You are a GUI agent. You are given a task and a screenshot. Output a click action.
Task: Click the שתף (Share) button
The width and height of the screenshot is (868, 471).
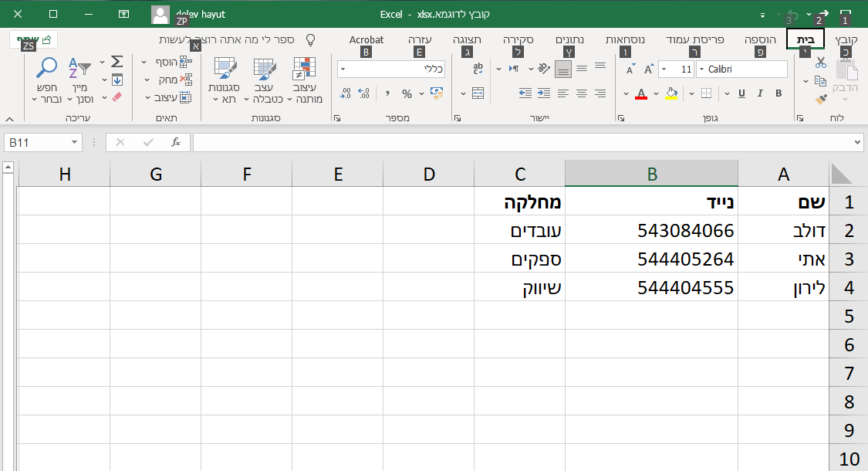tap(35, 39)
